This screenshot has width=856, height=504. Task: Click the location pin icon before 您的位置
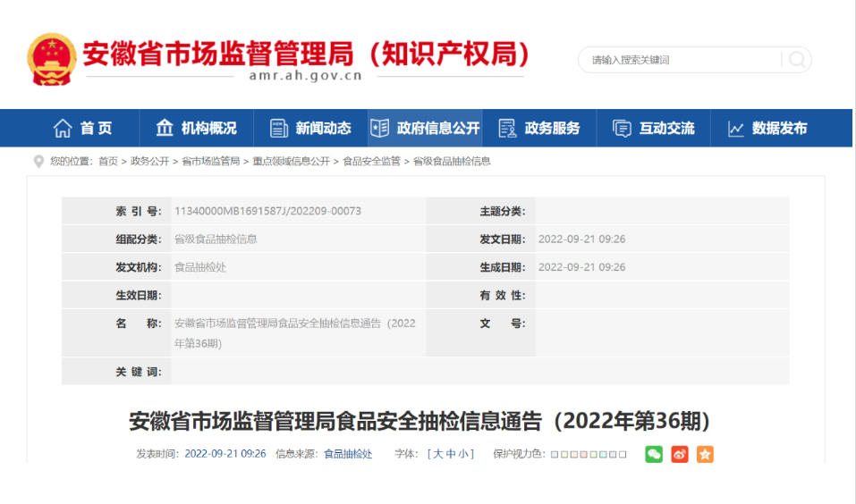[x=38, y=162]
